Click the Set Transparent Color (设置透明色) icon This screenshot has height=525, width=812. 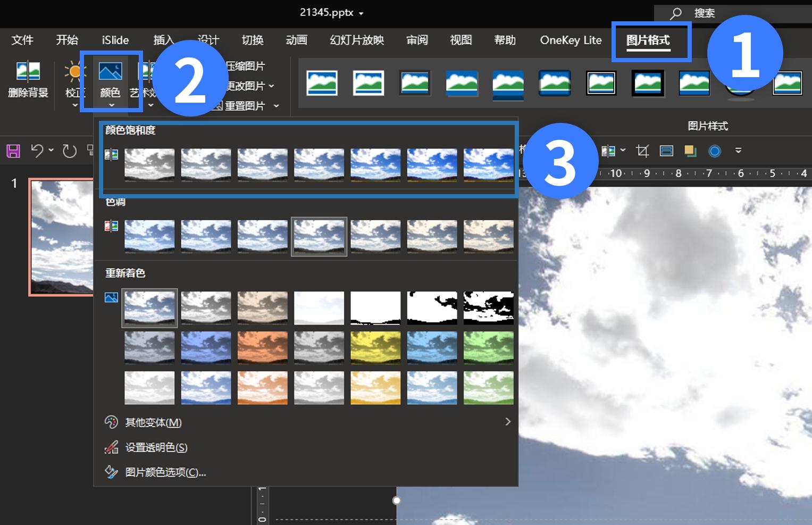point(111,447)
